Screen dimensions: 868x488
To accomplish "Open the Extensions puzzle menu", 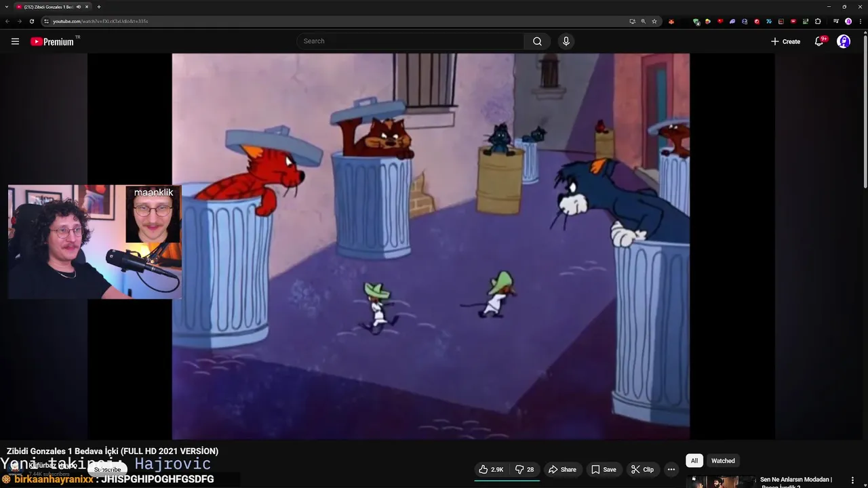I will [818, 21].
